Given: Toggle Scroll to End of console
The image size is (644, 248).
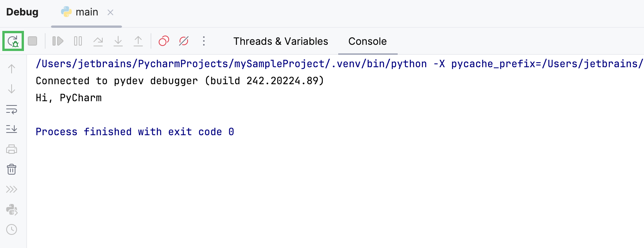Looking at the screenshot, I should coord(12,129).
